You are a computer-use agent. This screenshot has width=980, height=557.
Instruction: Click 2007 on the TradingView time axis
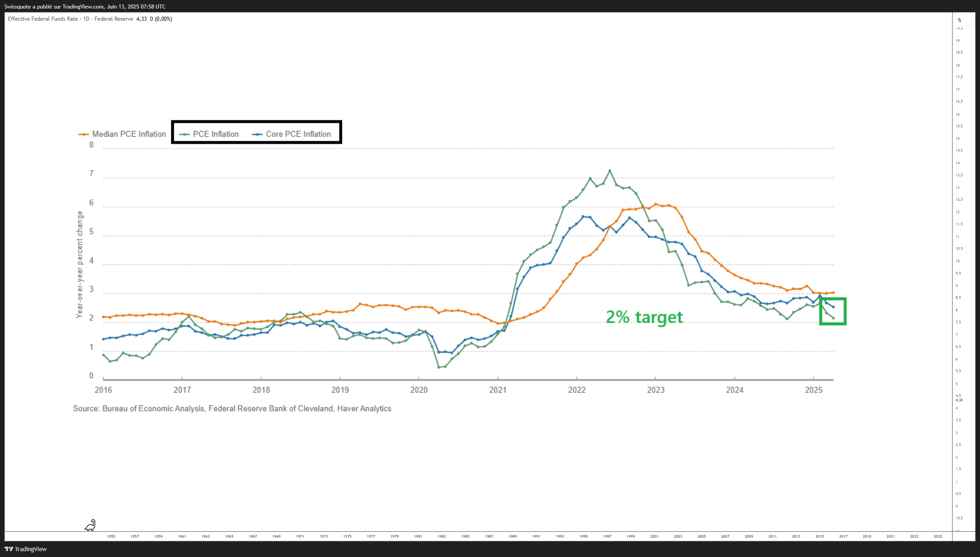tap(725, 536)
